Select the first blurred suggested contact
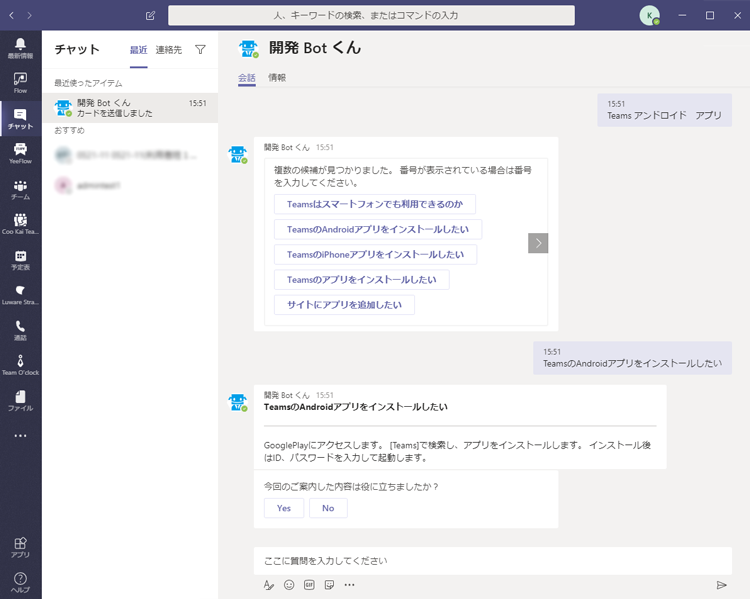The width and height of the screenshot is (750, 599). (x=130, y=155)
